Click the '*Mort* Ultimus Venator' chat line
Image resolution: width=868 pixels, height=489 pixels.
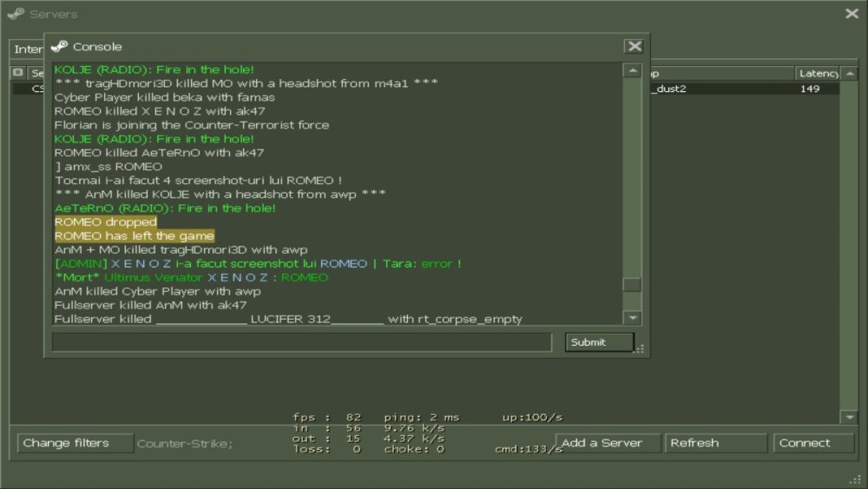pyautogui.click(x=192, y=277)
